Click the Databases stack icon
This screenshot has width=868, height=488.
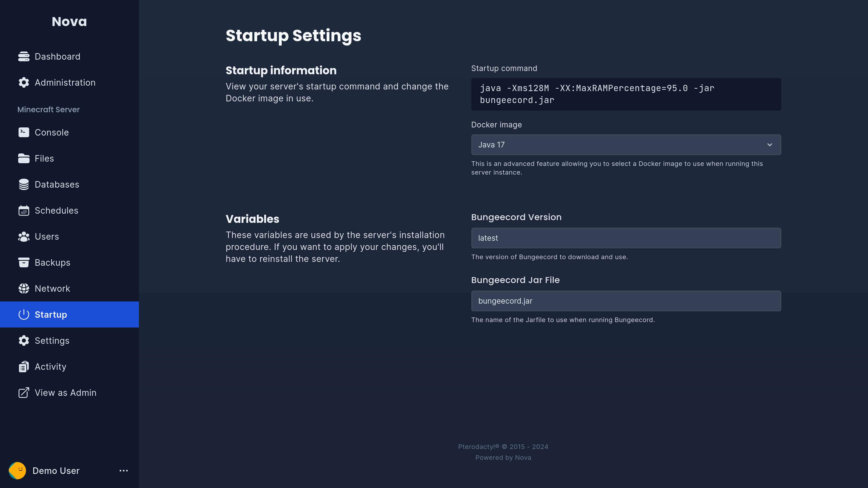point(24,185)
